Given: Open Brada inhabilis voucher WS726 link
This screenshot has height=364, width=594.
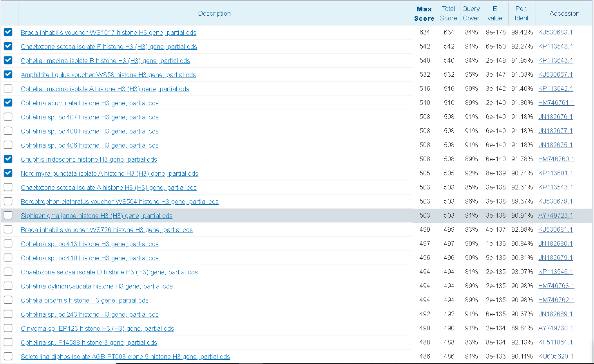Looking at the screenshot, I should (107, 230).
